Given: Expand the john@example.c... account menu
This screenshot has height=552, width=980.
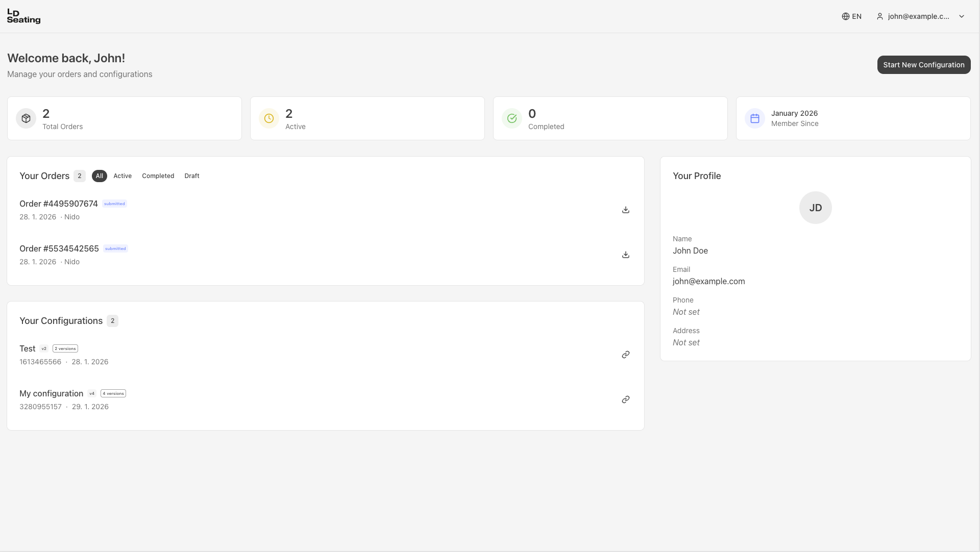Looking at the screenshot, I should [918, 16].
